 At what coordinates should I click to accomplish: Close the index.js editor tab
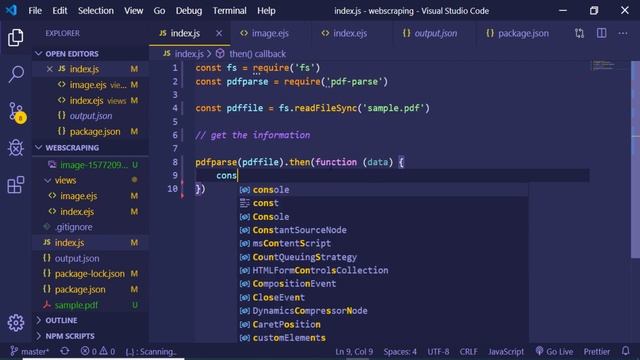point(219,33)
